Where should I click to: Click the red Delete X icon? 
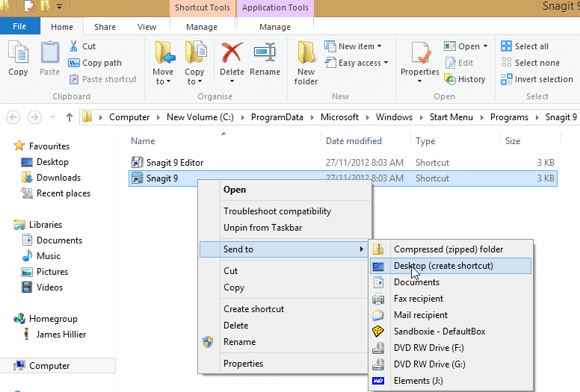click(x=232, y=52)
